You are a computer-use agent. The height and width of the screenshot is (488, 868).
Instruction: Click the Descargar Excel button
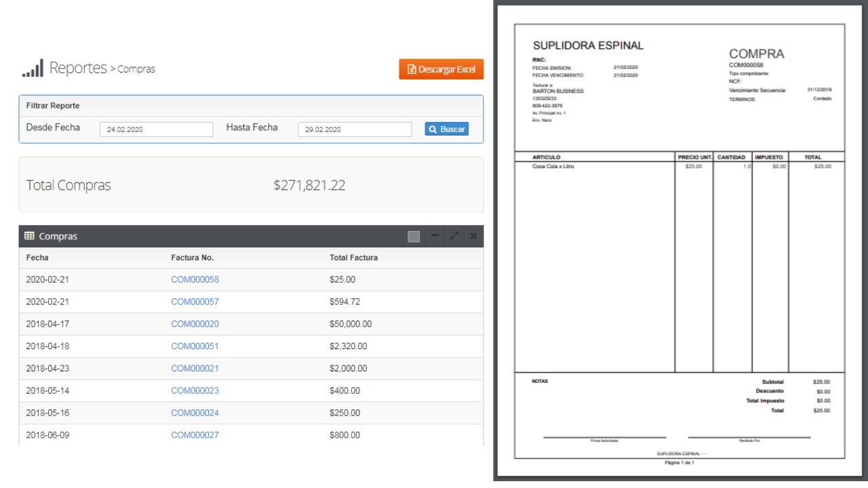click(441, 69)
